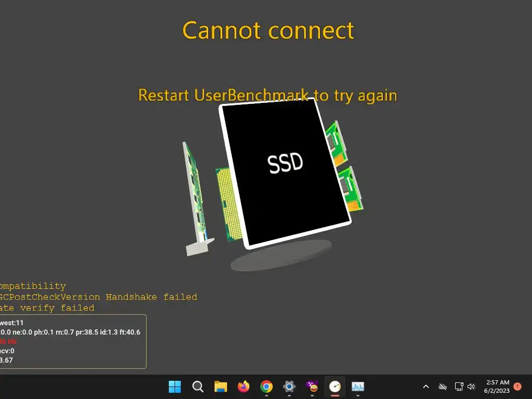Click the SSD drive 3D model
Screen dimensions: 532x399
(285, 173)
